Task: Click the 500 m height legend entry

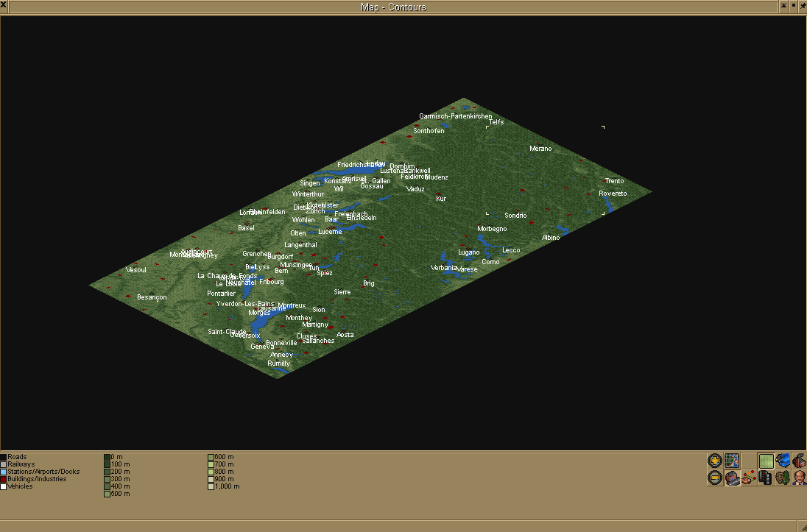Action: 117,494
